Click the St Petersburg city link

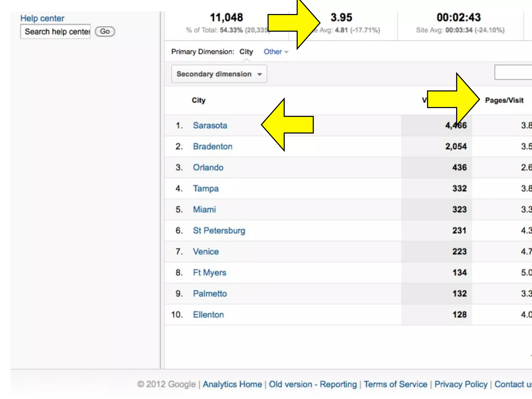tap(219, 231)
